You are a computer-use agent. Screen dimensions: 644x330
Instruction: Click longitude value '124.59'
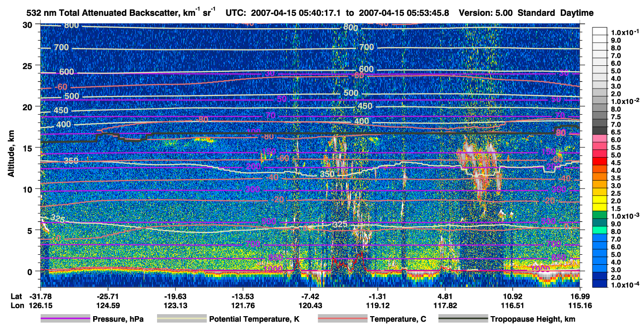click(x=108, y=305)
